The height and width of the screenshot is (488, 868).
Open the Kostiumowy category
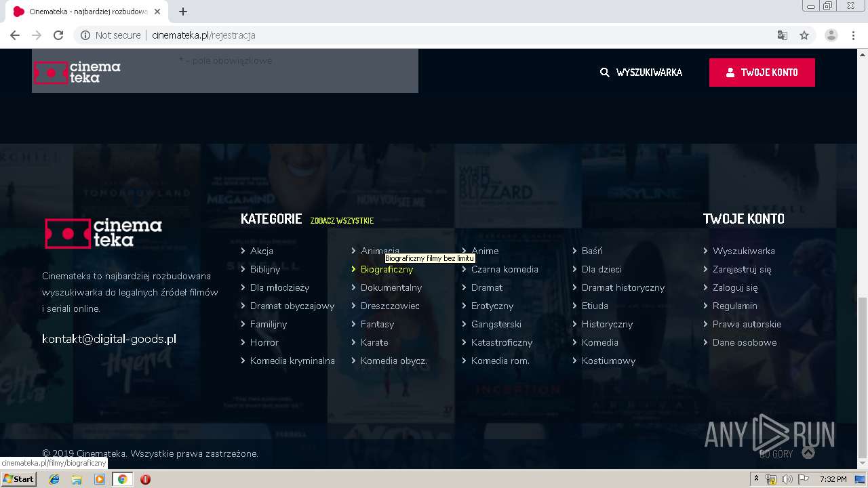tap(608, 361)
